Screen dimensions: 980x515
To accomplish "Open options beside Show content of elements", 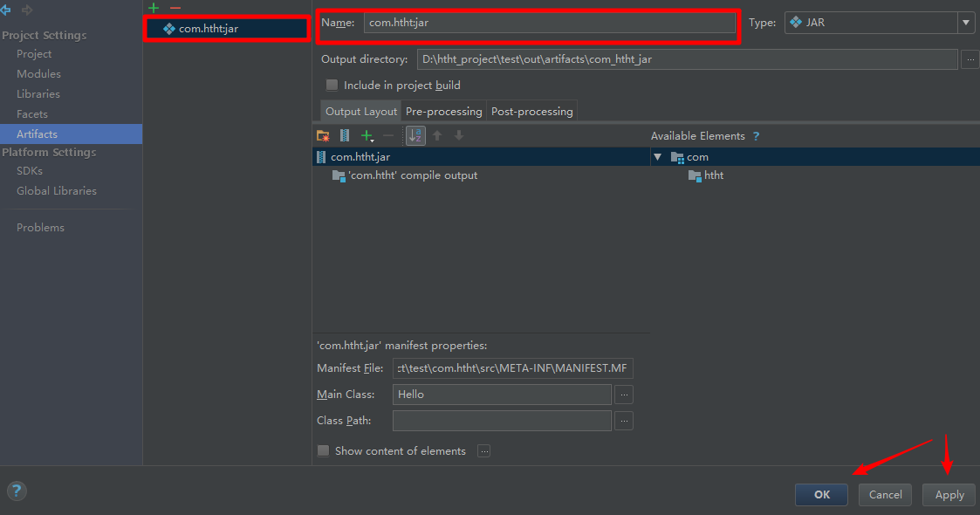I will click(483, 450).
